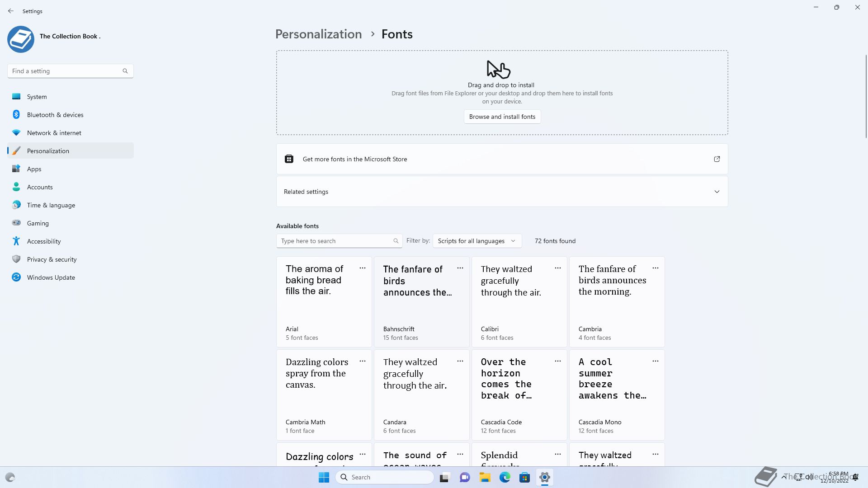Viewport: 868px width, 488px height.
Task: Open Get more fonts in Microsoft Store
Action: coord(502,159)
